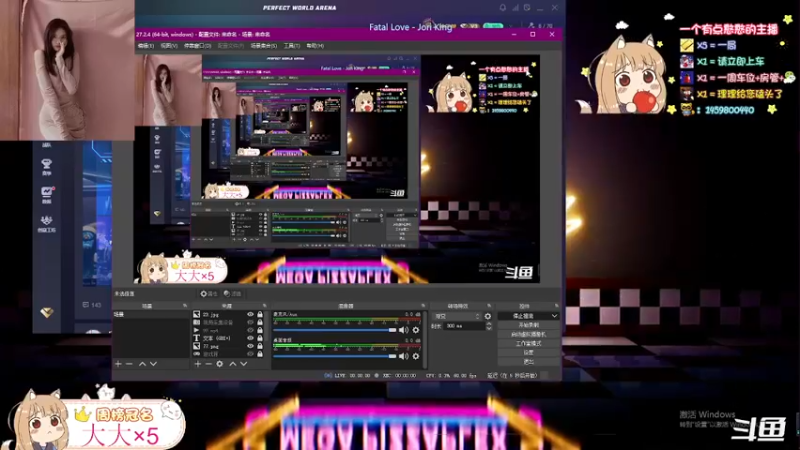Click the Start Virtual Camera button
Image resolution: width=800 pixels, height=450 pixels.
[x=529, y=334]
